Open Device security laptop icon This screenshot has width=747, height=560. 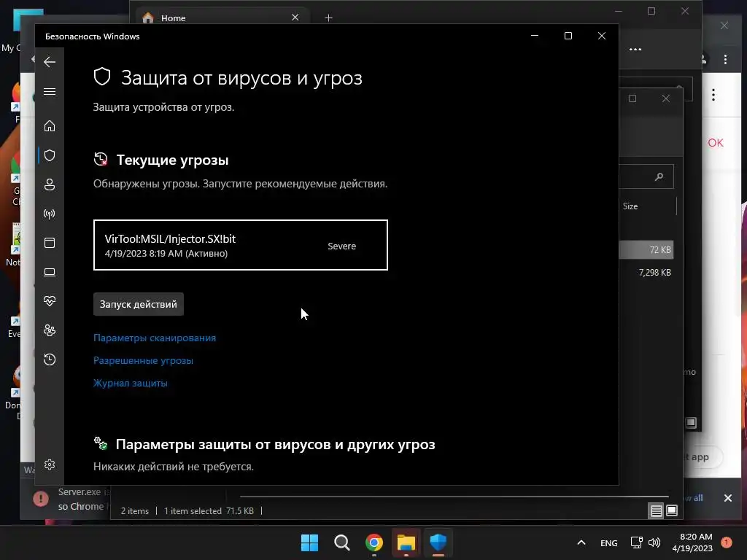pyautogui.click(x=50, y=272)
